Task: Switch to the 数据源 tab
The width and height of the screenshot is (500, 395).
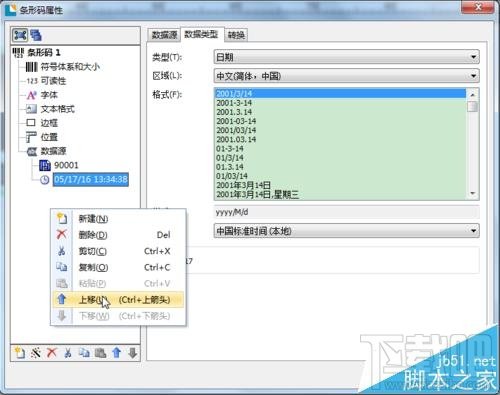Action: tap(164, 35)
